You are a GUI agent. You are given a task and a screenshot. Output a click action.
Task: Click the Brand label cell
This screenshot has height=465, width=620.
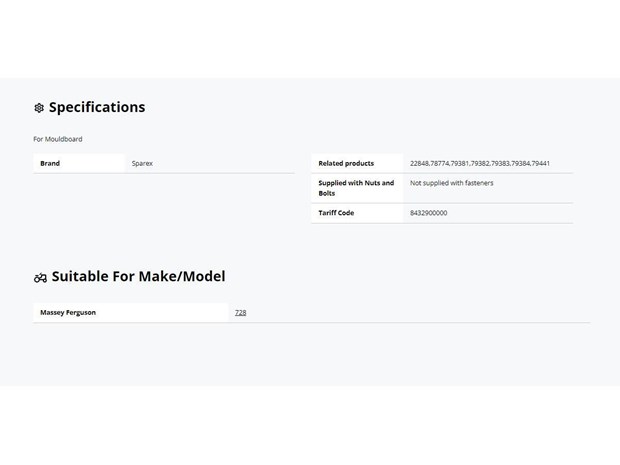79,163
